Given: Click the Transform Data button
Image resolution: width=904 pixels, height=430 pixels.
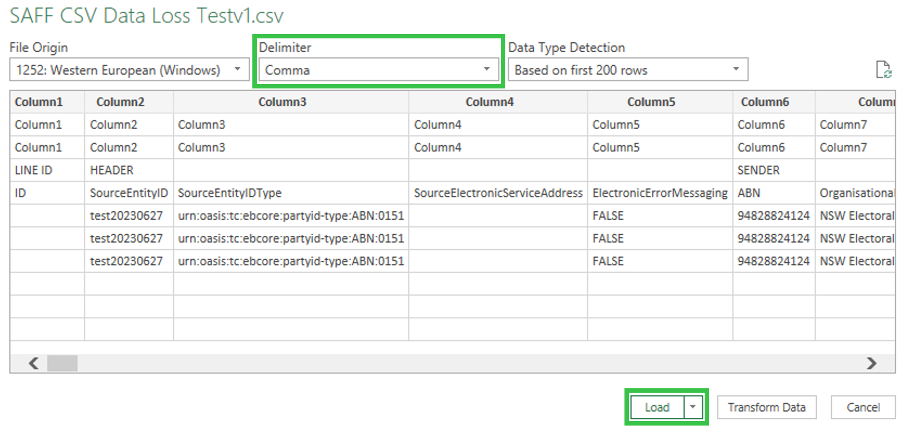Looking at the screenshot, I should pyautogui.click(x=767, y=407).
